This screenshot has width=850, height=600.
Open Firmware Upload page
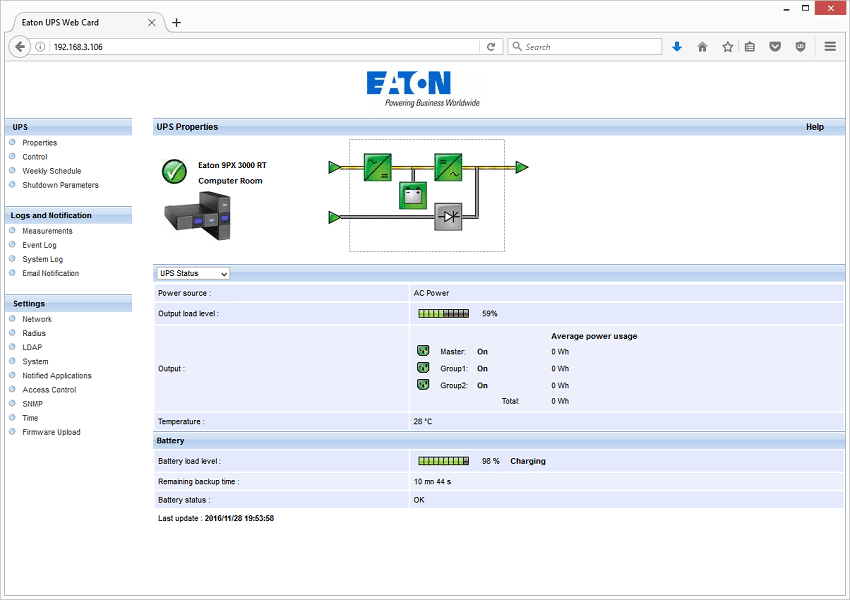point(51,432)
